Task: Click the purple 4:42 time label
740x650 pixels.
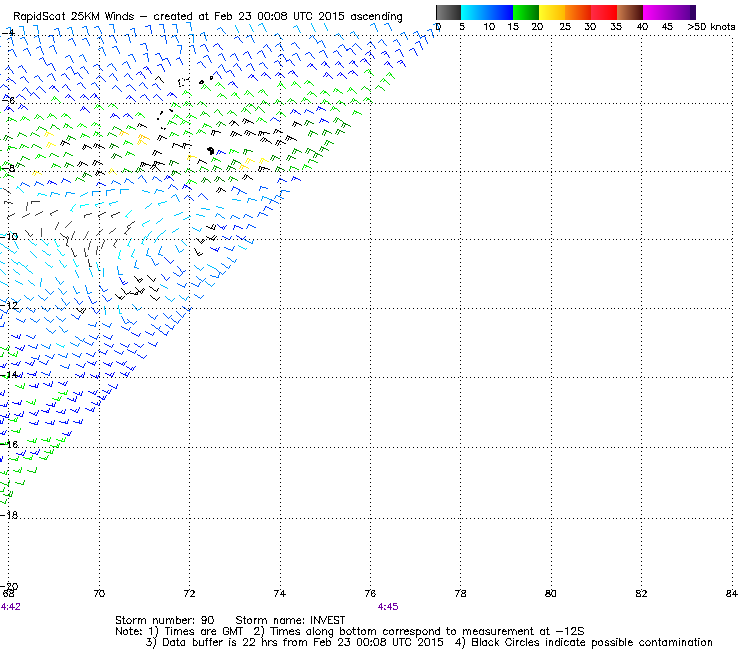Action: pyautogui.click(x=10, y=607)
